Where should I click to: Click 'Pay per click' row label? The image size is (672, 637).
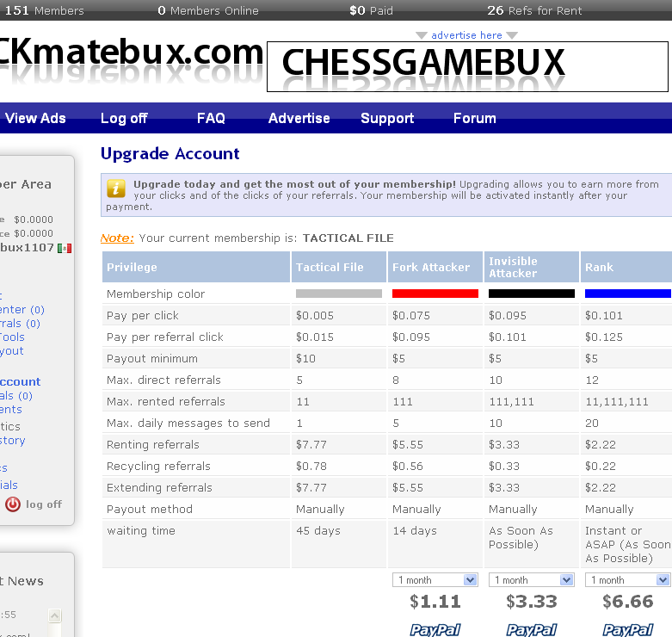(x=143, y=316)
